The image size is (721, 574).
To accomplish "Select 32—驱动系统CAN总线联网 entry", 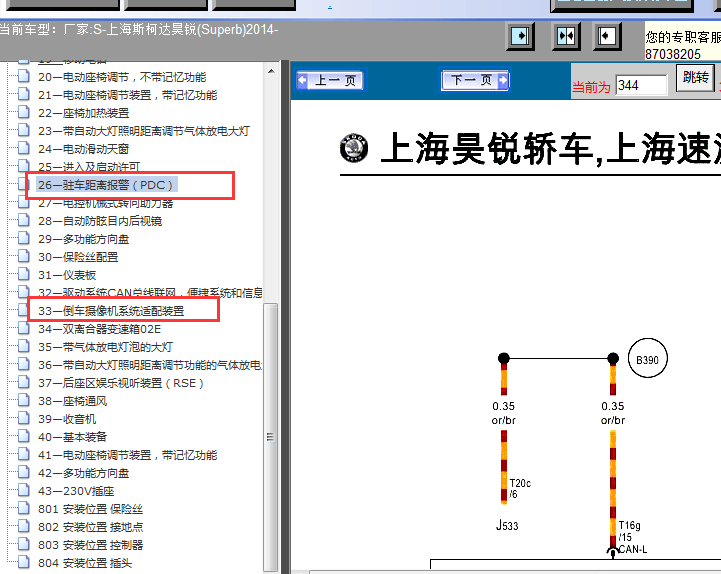I will [150, 293].
